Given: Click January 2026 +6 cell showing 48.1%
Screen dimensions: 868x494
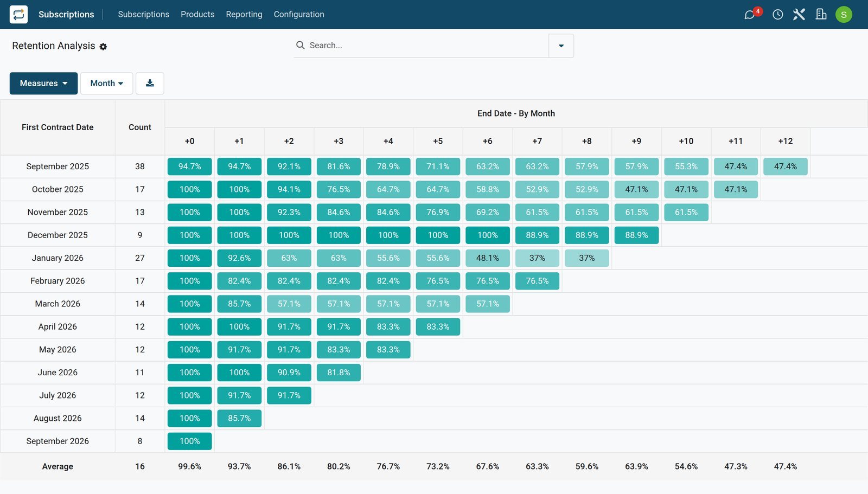Looking at the screenshot, I should 487,258.
